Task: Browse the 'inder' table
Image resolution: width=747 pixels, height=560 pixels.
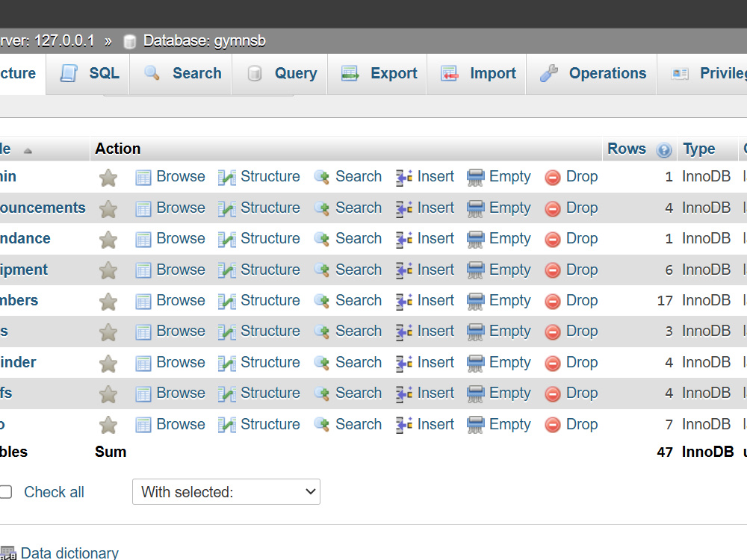Action: 181,362
